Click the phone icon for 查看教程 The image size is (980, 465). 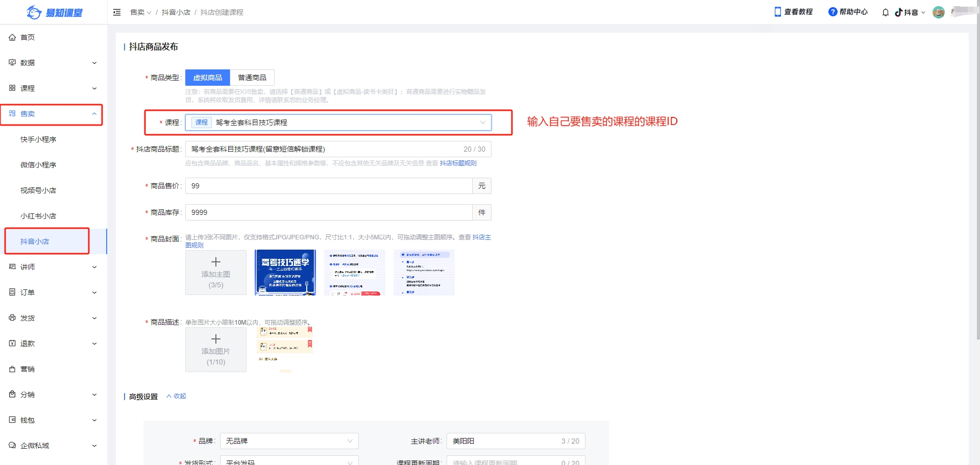tap(778, 12)
